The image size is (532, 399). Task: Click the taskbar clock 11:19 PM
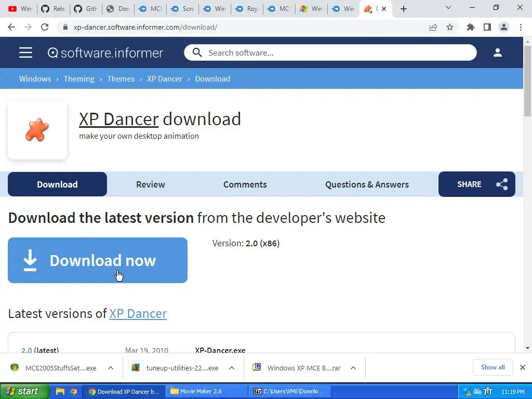tap(513, 392)
